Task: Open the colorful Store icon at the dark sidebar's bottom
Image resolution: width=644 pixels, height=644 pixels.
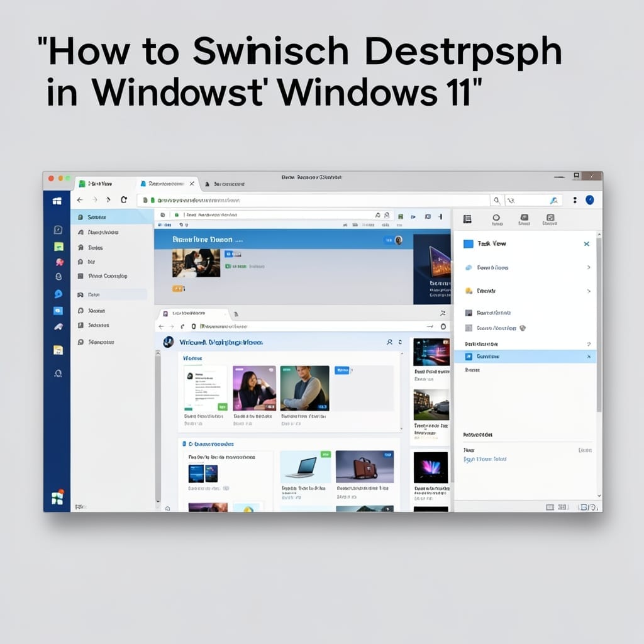Action: [57, 497]
